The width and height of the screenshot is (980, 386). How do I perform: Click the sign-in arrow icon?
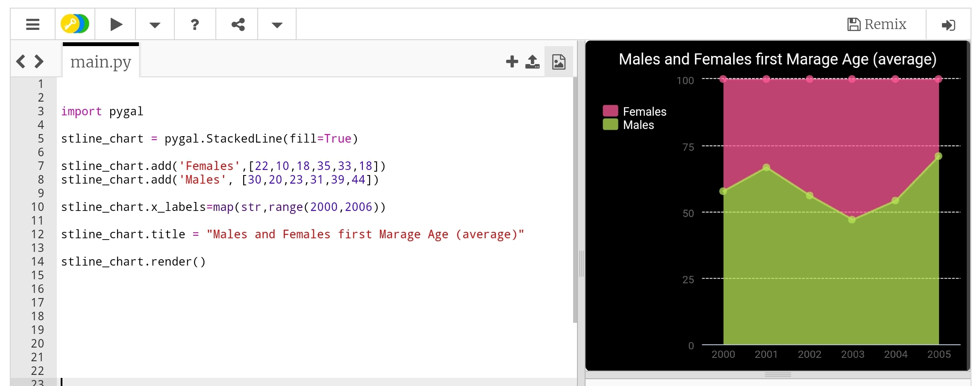point(948,25)
